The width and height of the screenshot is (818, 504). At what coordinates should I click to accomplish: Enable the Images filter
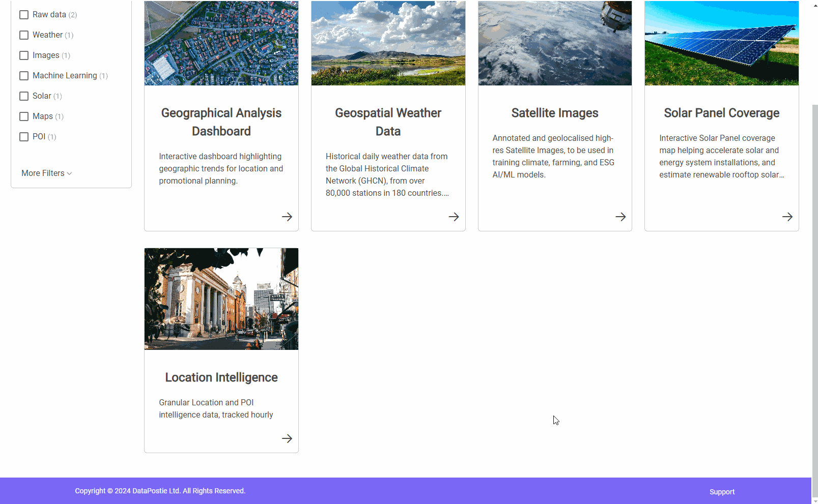coord(24,55)
